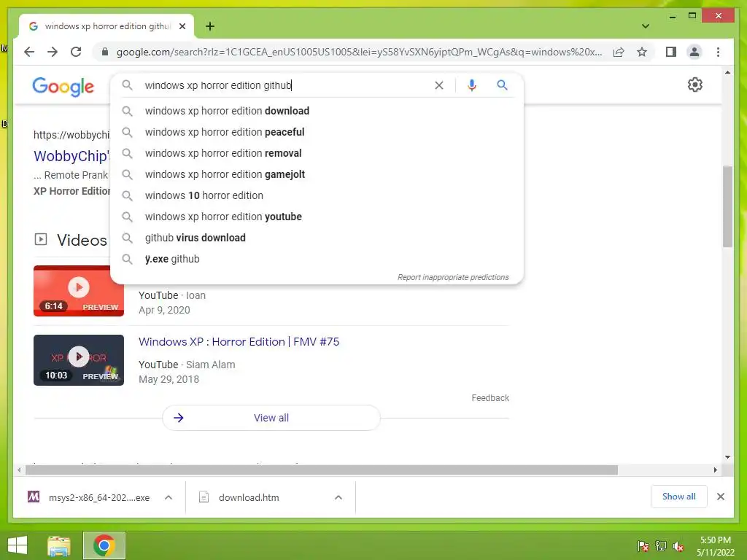Reload the current Google page

tap(76, 52)
